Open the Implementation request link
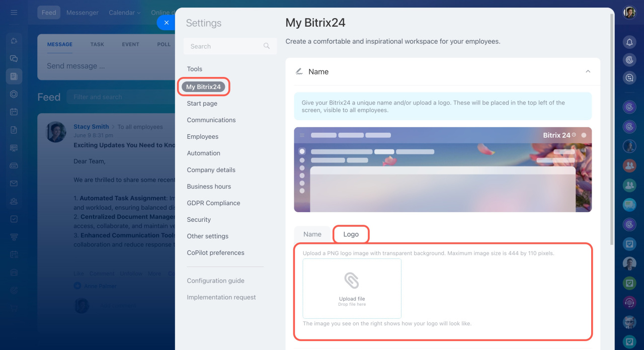 [221, 297]
